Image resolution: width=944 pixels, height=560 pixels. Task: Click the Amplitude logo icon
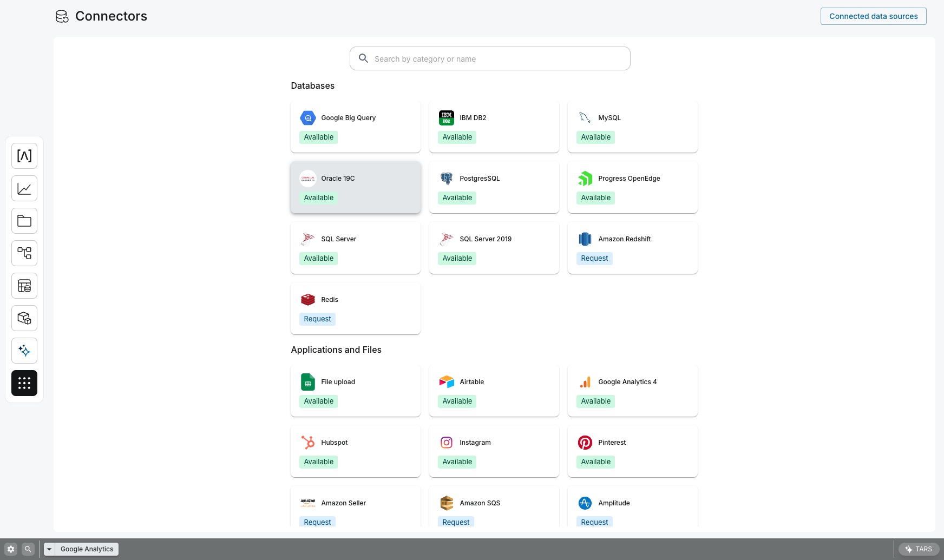point(585,503)
